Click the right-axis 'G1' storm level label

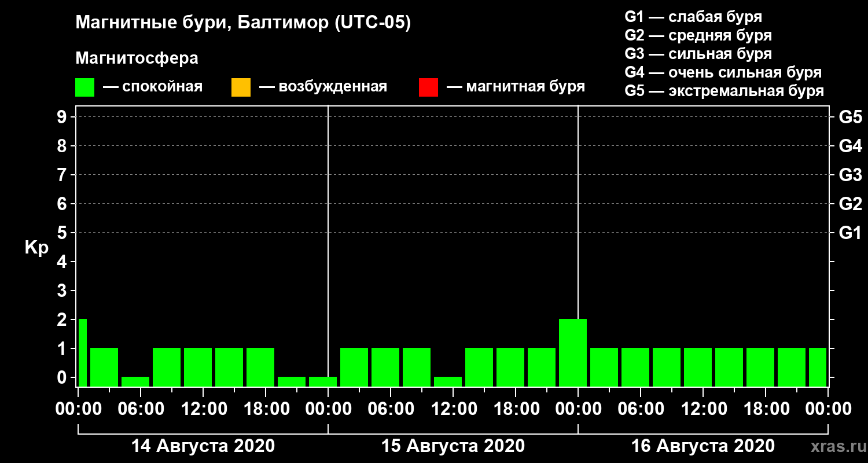coord(851,233)
